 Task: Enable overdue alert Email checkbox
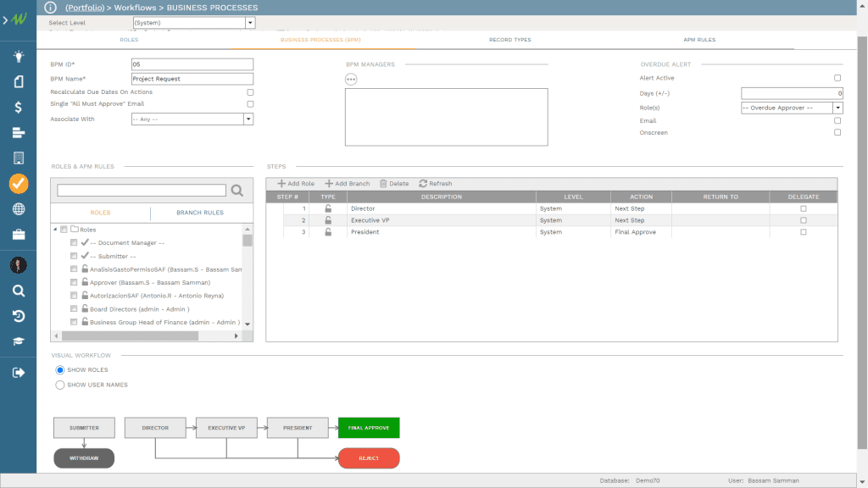pyautogui.click(x=837, y=120)
